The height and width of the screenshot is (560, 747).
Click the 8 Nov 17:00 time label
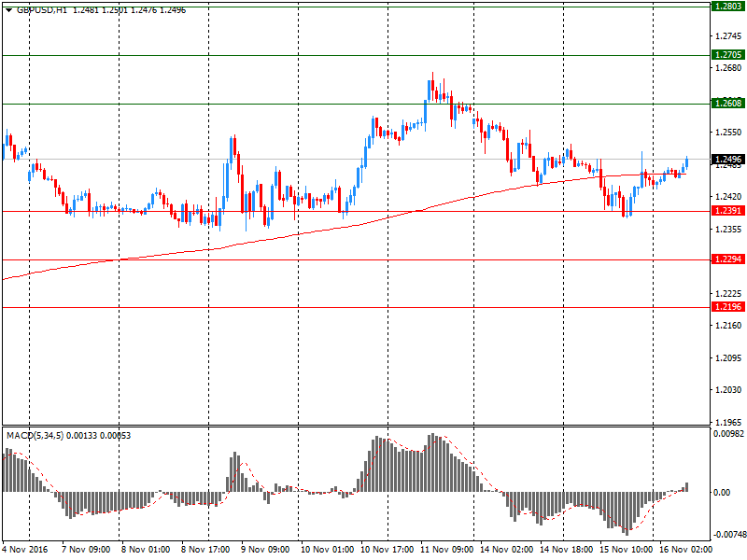pos(205,550)
